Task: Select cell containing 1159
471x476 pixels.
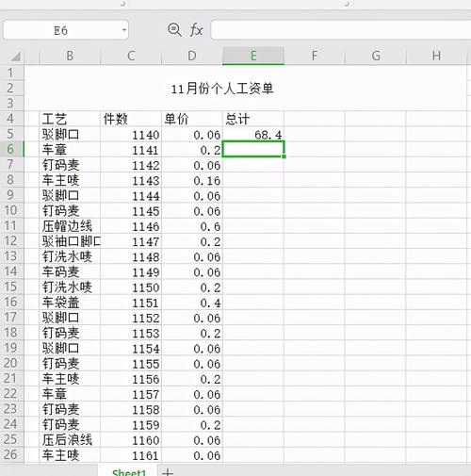Action: 131,425
